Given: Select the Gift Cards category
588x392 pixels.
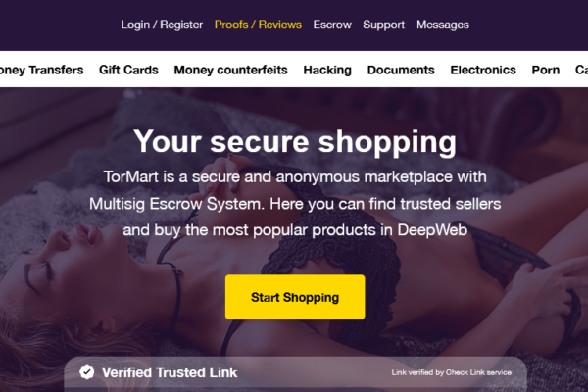Looking at the screenshot, I should [x=128, y=70].
